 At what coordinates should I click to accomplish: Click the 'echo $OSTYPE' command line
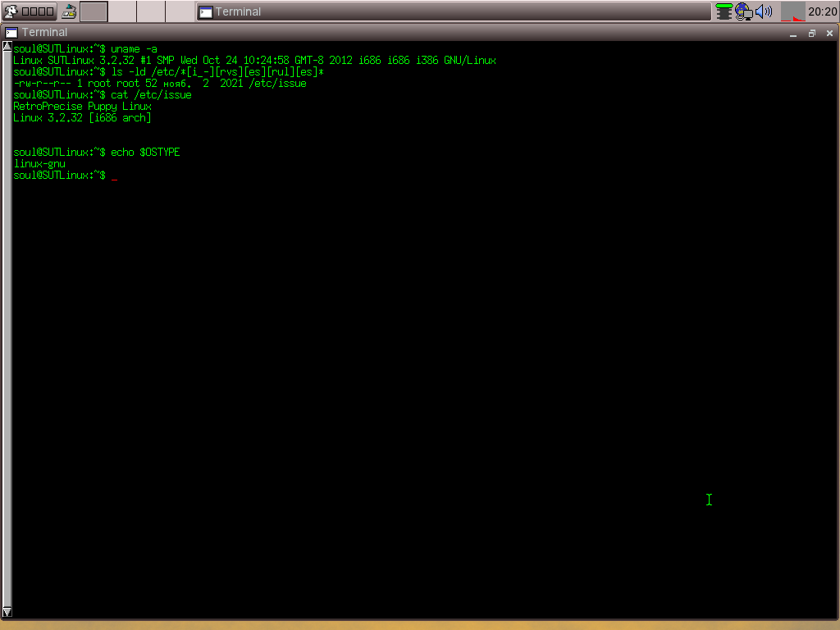(97, 152)
